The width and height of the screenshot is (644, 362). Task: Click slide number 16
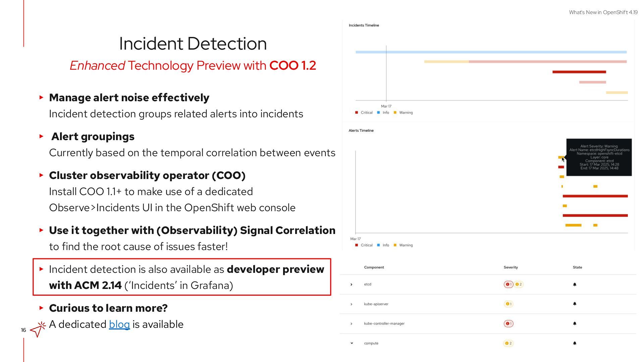click(x=23, y=330)
